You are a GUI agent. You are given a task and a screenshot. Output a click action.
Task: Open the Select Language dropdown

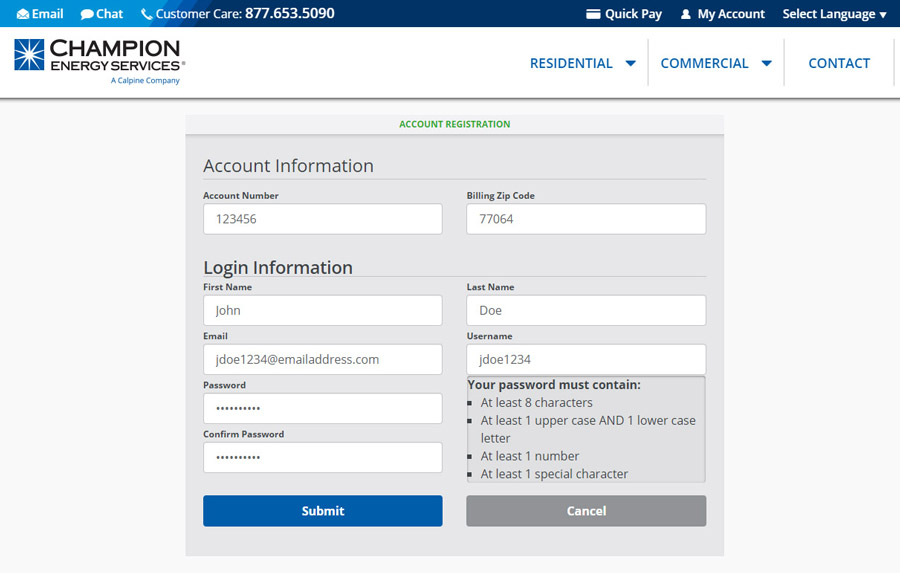click(834, 14)
